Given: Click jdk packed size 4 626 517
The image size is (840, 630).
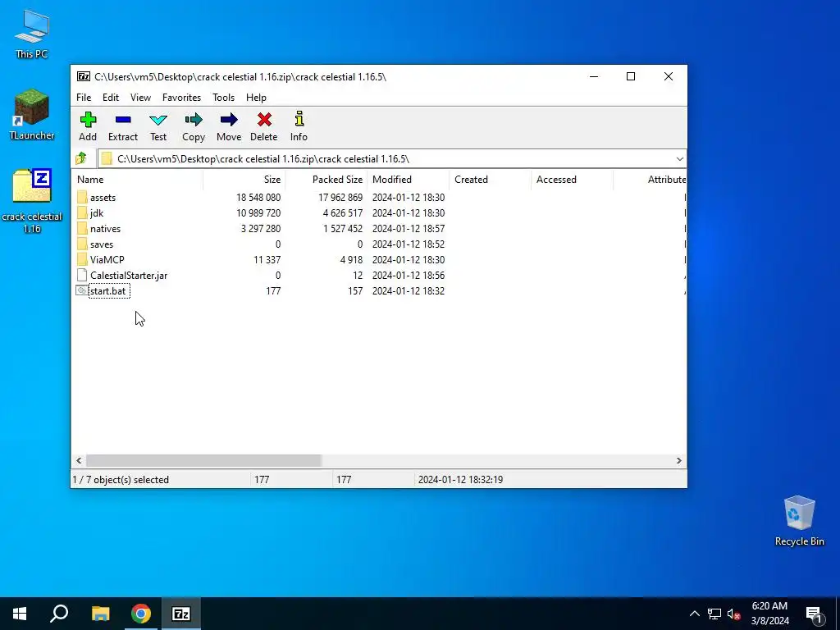Looking at the screenshot, I should point(342,212).
